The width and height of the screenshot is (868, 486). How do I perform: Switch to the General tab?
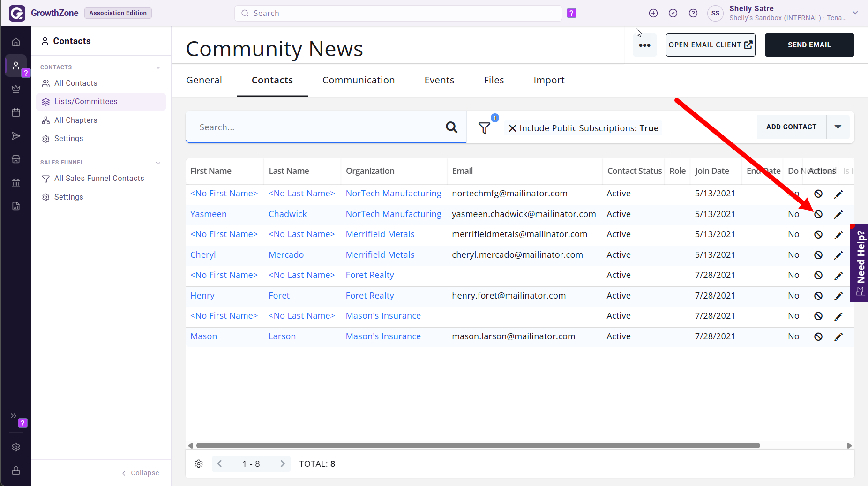tap(204, 80)
